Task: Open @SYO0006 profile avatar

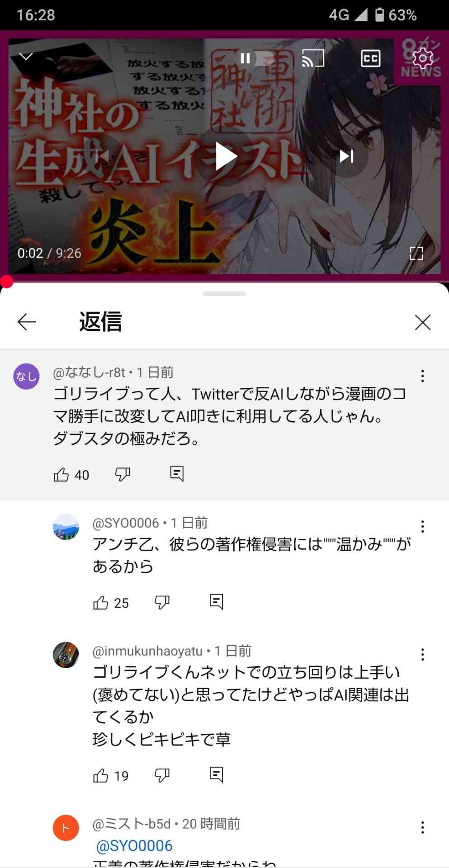Action: [x=66, y=527]
